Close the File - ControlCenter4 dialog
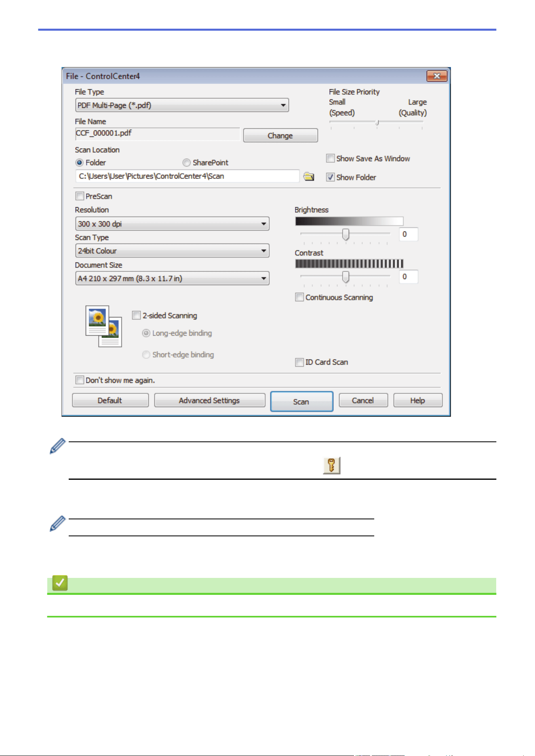The height and width of the screenshot is (756, 535). point(437,76)
